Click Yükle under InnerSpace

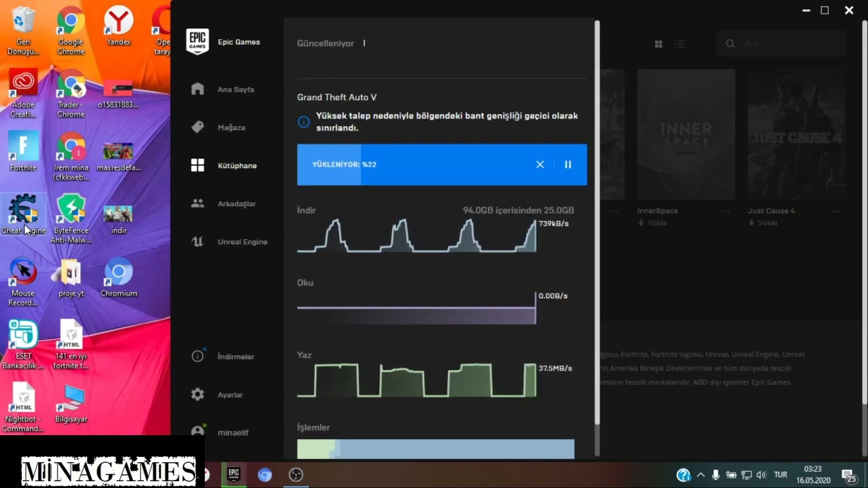652,223
